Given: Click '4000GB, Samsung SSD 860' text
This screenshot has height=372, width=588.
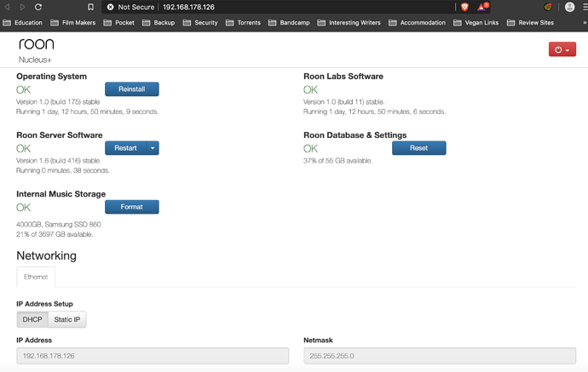Looking at the screenshot, I should tap(59, 225).
